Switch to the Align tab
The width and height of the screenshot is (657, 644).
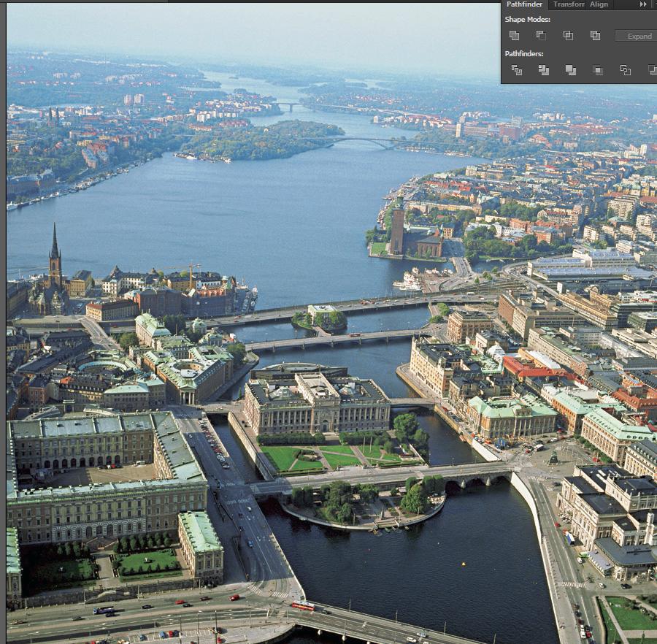[x=599, y=4]
